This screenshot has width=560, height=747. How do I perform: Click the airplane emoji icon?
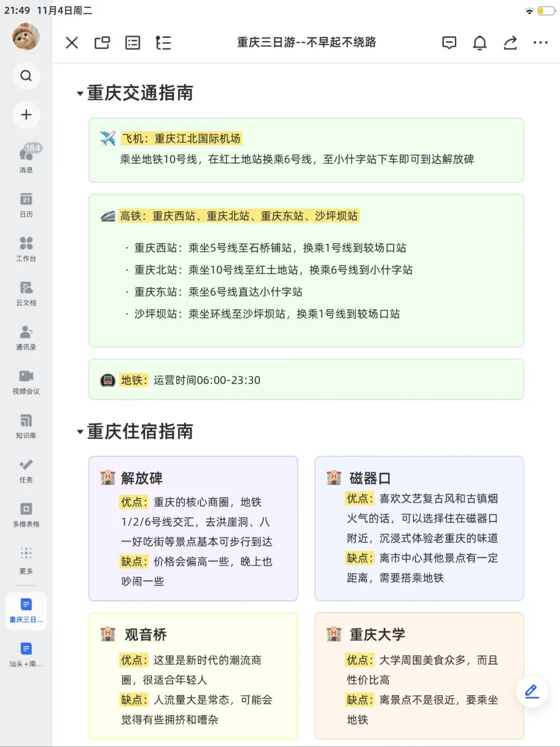click(x=108, y=139)
